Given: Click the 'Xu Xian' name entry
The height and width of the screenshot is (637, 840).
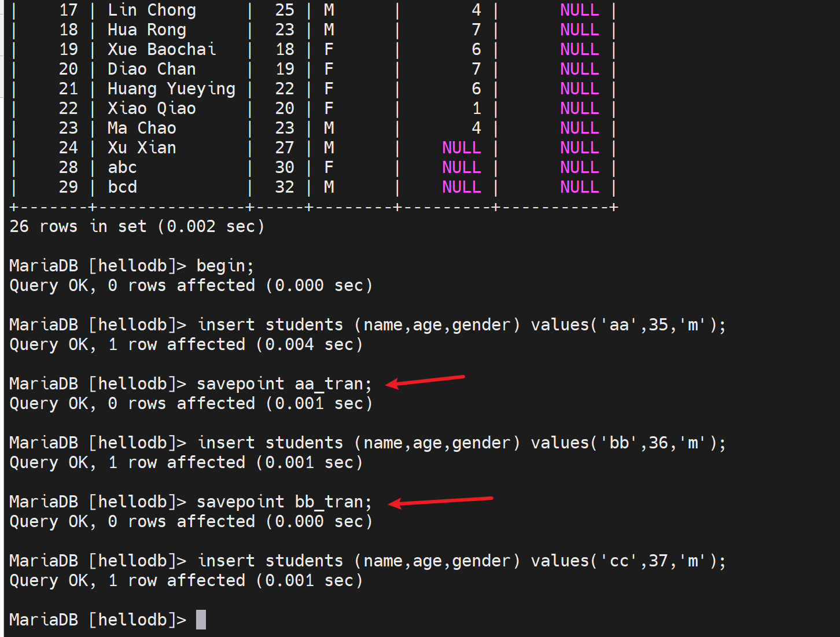Looking at the screenshot, I should 142,148.
